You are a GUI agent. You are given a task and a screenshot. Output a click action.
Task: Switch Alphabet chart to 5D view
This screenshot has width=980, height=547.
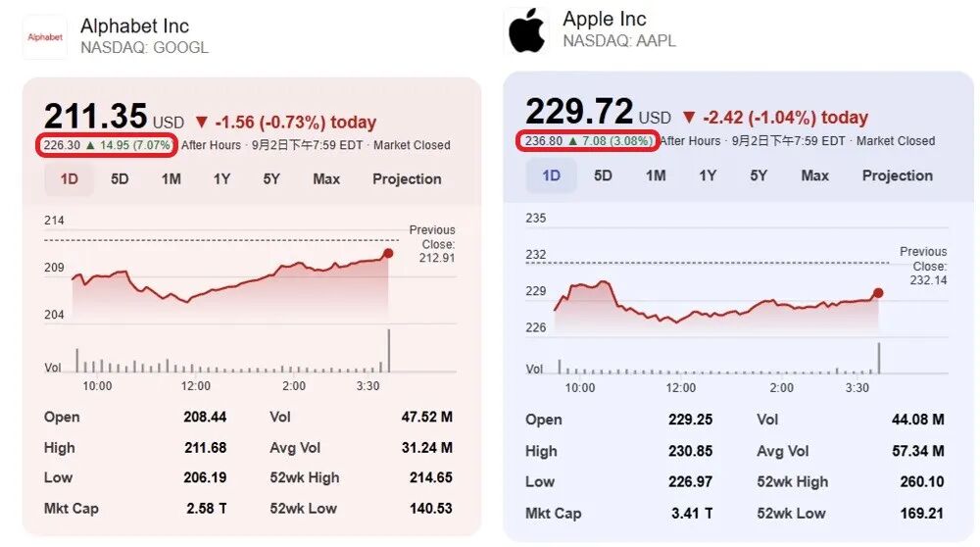[120, 179]
